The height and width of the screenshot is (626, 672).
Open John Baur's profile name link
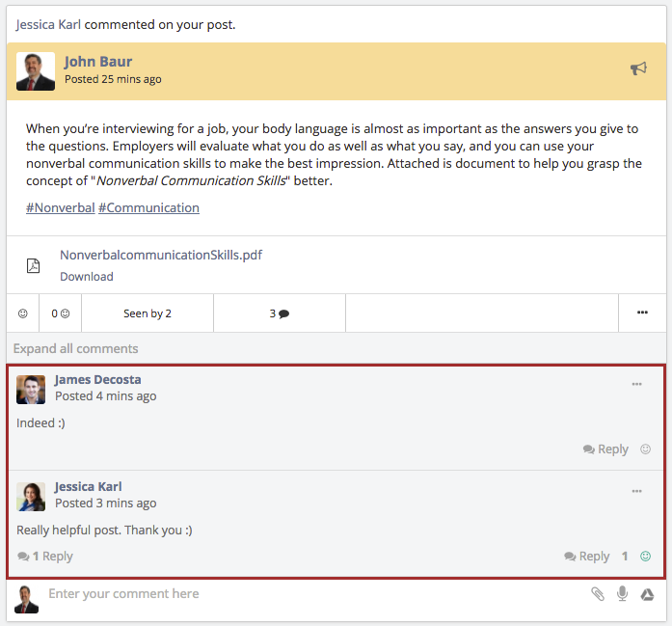pos(98,62)
